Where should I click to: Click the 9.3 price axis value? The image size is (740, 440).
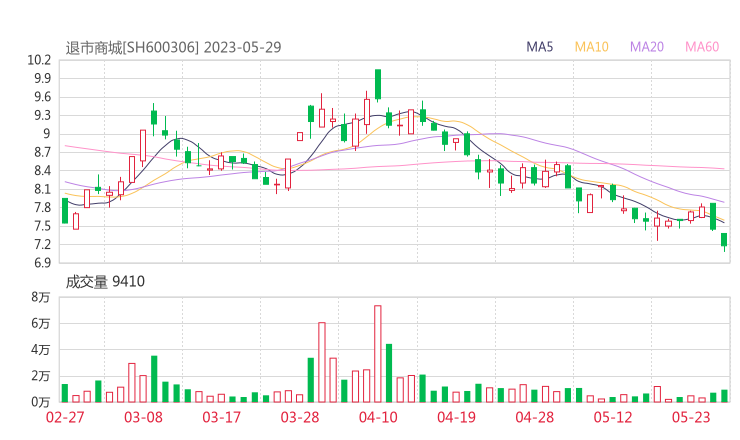(x=42, y=115)
